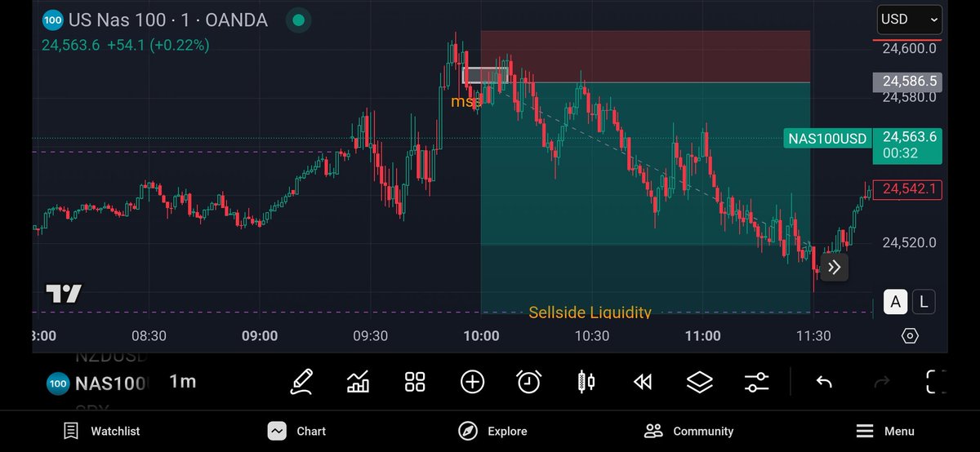The height and width of the screenshot is (452, 980).
Task: Open the object tree layers icon
Action: point(700,382)
